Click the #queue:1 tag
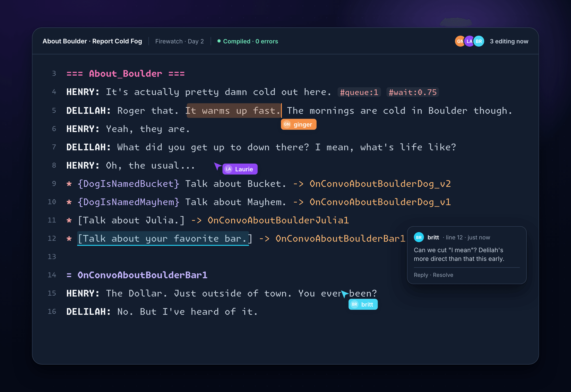Viewport: 571px width, 392px height. coord(359,92)
